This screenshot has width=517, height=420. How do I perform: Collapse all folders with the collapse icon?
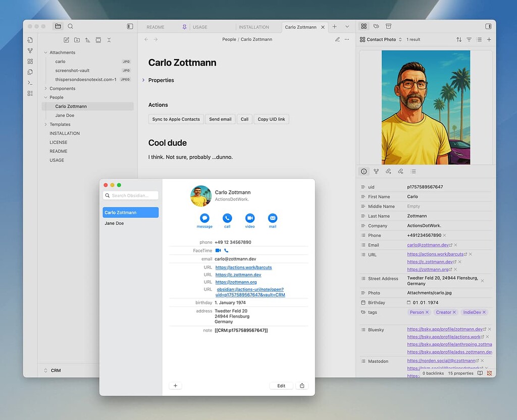click(x=109, y=40)
